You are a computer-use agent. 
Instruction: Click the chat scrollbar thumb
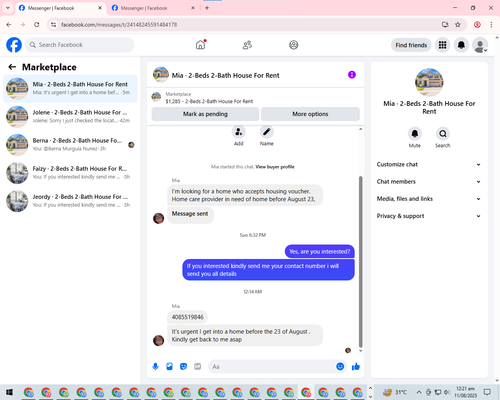pyautogui.click(x=360, y=262)
